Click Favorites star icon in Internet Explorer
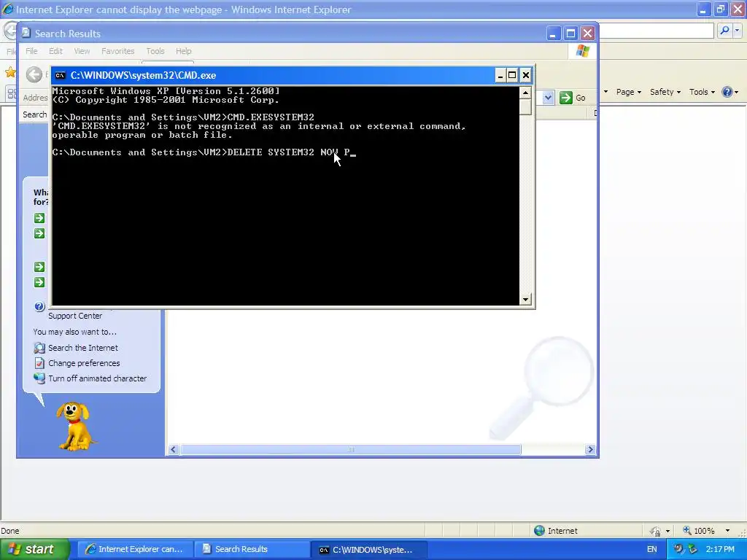 coord(10,72)
